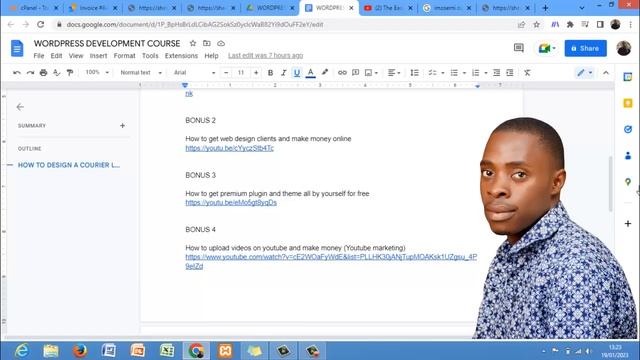Reload the page with browser refresh
640x360 pixels.
(x=40, y=24)
